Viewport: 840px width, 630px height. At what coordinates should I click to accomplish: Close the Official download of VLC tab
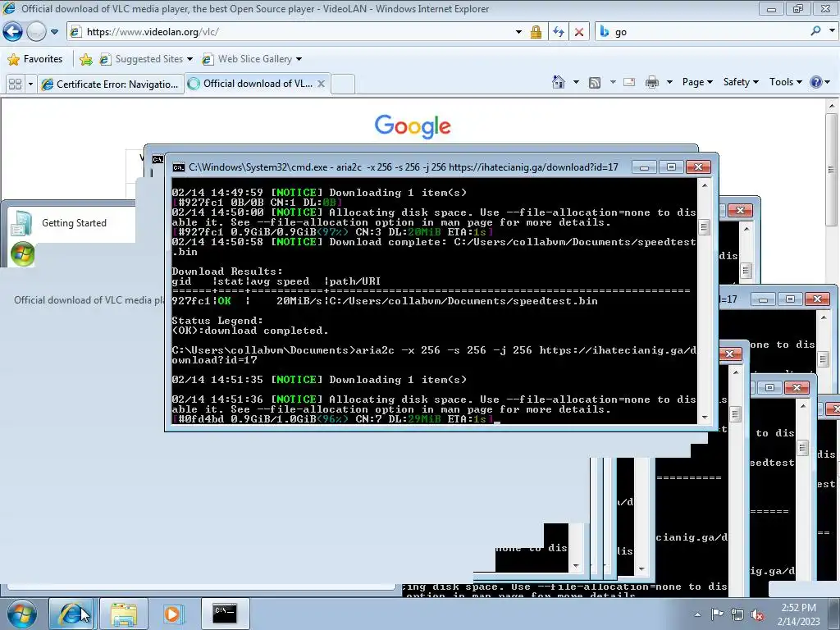click(x=321, y=84)
